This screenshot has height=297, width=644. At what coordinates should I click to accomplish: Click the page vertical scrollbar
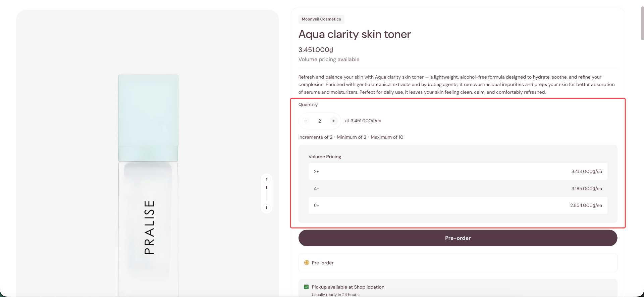tap(642, 24)
